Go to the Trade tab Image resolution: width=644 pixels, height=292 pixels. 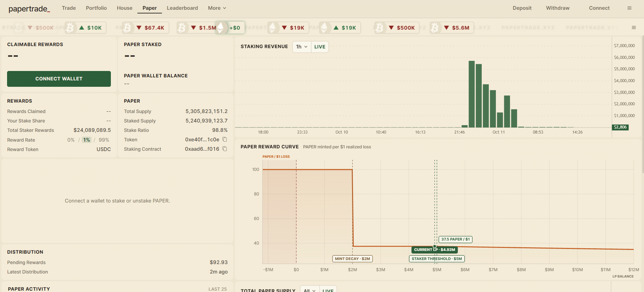tap(69, 8)
